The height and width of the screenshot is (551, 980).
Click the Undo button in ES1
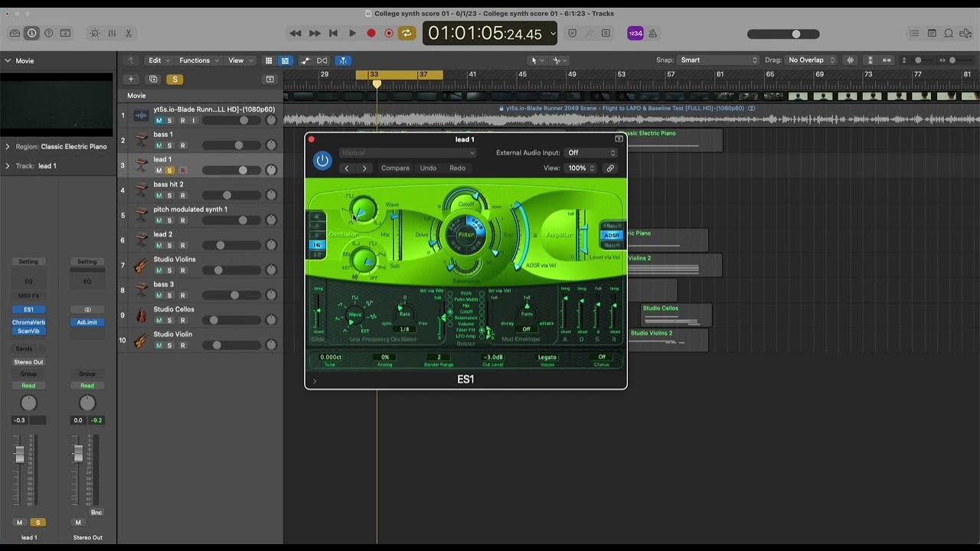428,168
